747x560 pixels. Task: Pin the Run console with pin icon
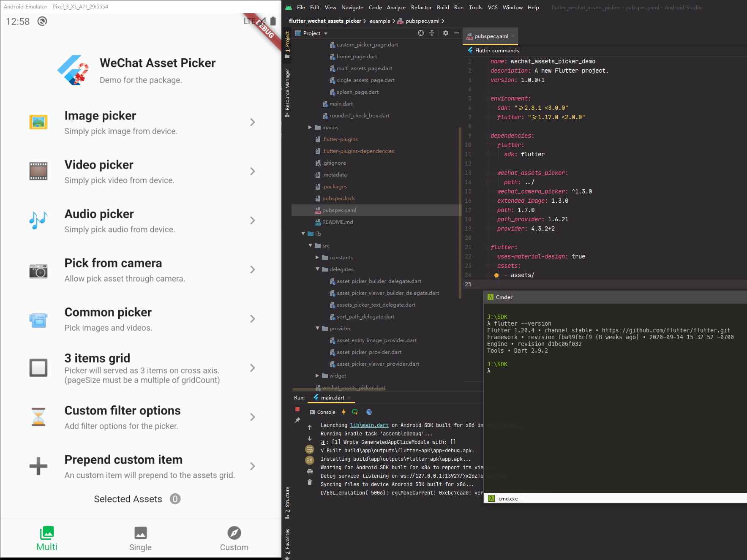tap(297, 420)
